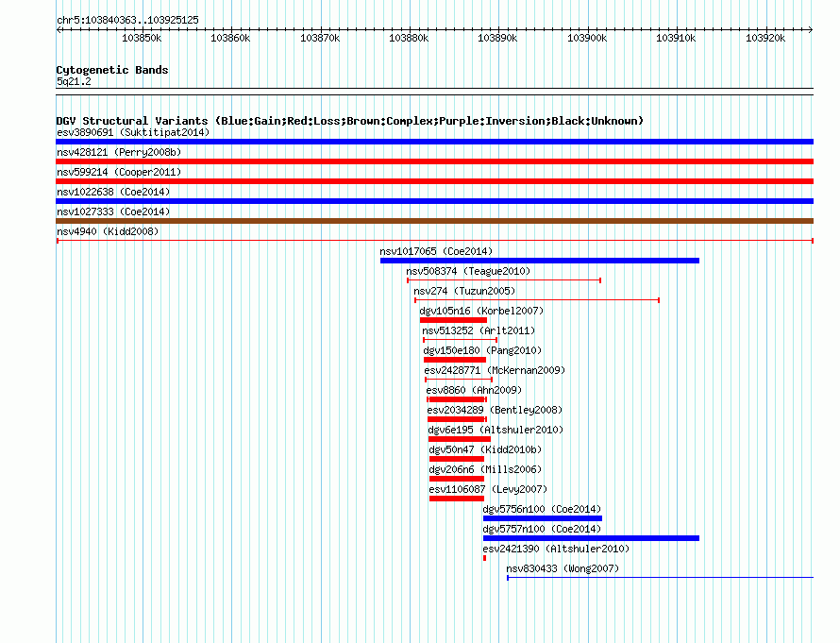Click the nsv1017065 (Coe2014) label
The width and height of the screenshot is (840, 643).
point(436,251)
